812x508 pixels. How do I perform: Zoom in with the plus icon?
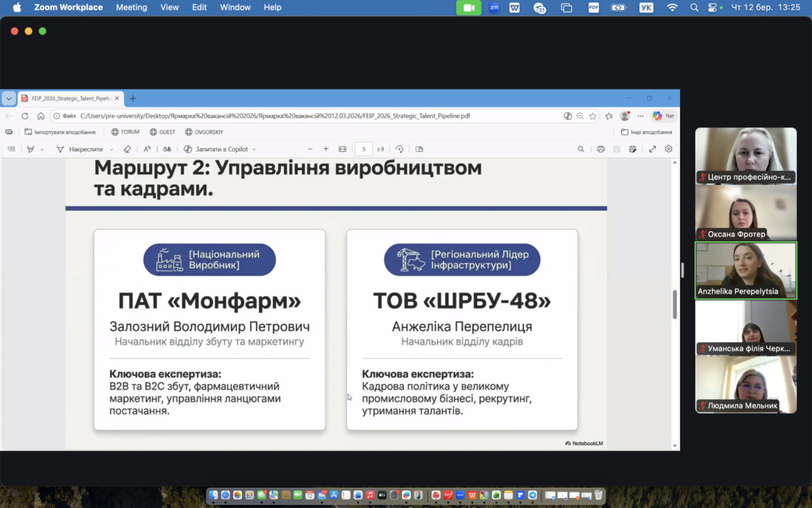click(325, 149)
